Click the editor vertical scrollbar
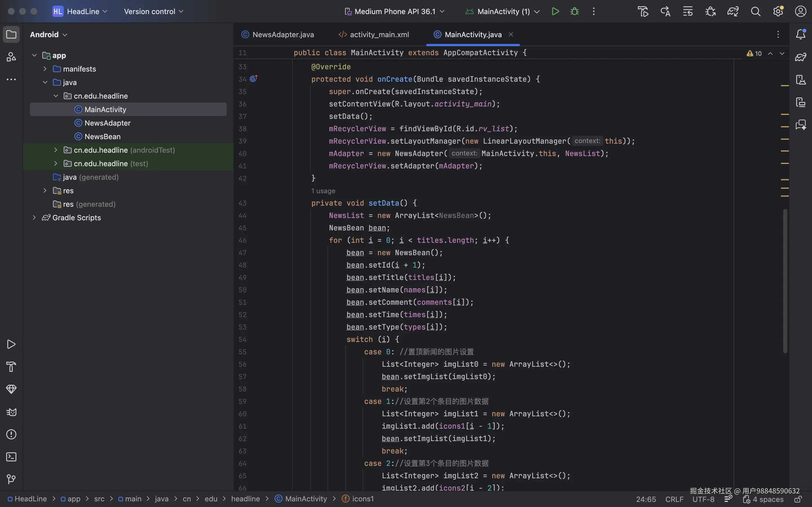 [785, 281]
